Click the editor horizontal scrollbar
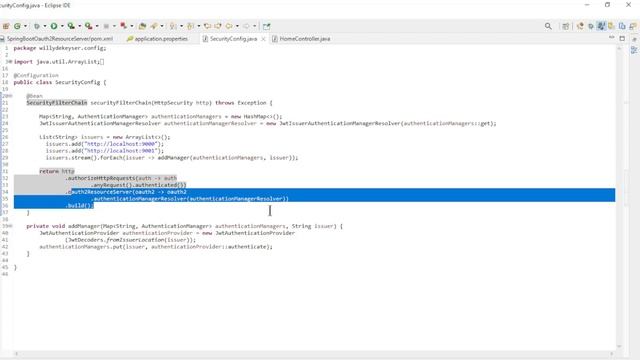The image size is (640, 360). point(313,354)
